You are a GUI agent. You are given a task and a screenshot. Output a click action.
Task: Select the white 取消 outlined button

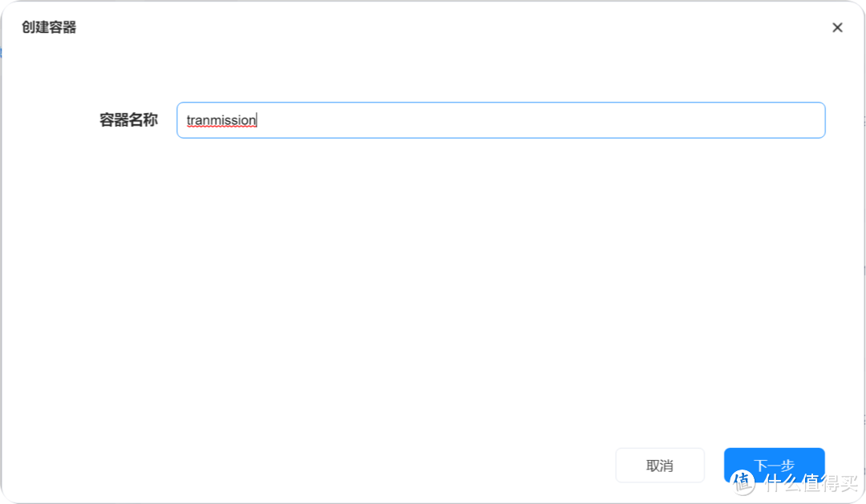[x=659, y=465]
